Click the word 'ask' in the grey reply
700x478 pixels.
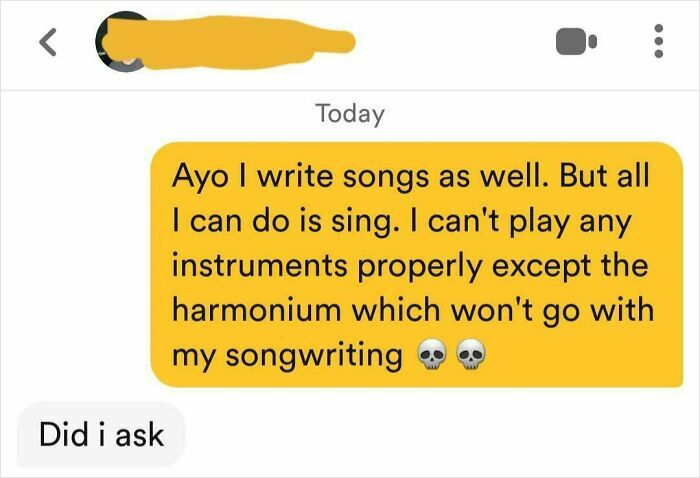coord(139,434)
